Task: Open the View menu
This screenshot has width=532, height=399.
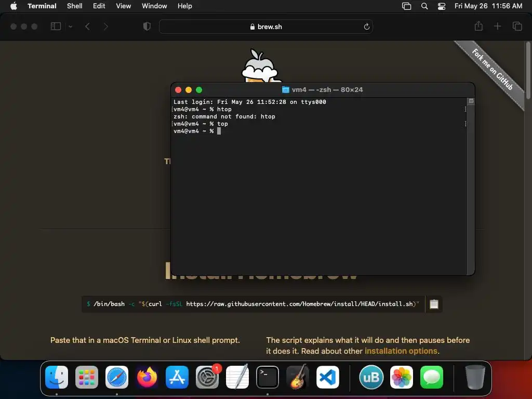Action: tap(123, 6)
